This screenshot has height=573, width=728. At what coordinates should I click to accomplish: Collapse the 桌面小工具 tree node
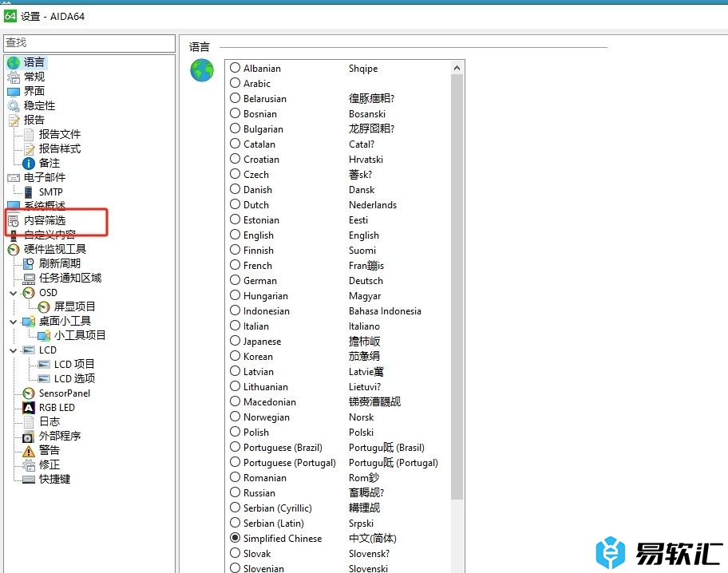click(x=14, y=322)
